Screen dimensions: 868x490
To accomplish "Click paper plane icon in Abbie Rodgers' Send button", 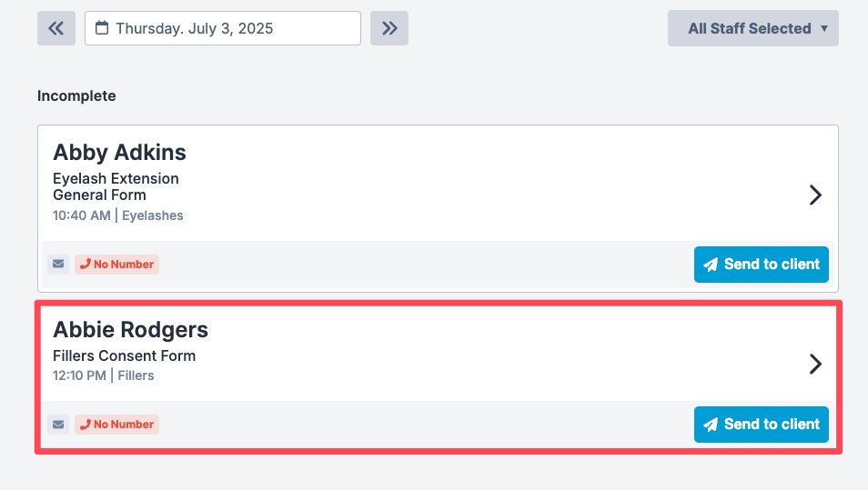I will [711, 425].
